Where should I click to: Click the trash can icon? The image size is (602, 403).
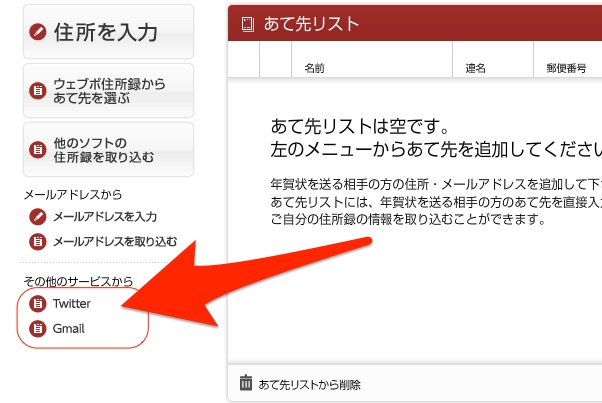coord(246,383)
